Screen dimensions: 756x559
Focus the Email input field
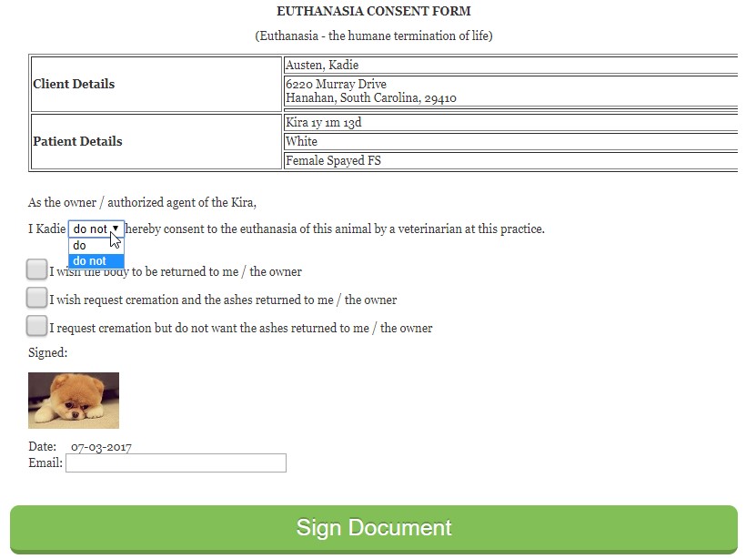(176, 463)
